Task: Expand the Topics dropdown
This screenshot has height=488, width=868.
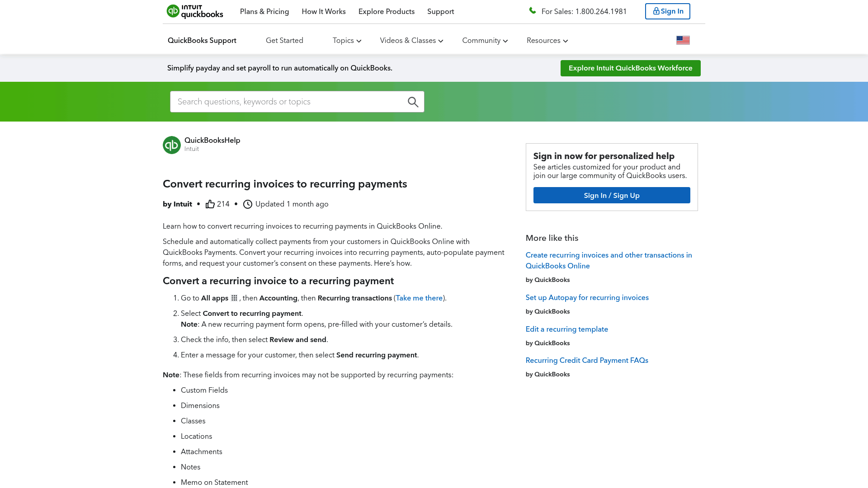Action: pos(347,41)
